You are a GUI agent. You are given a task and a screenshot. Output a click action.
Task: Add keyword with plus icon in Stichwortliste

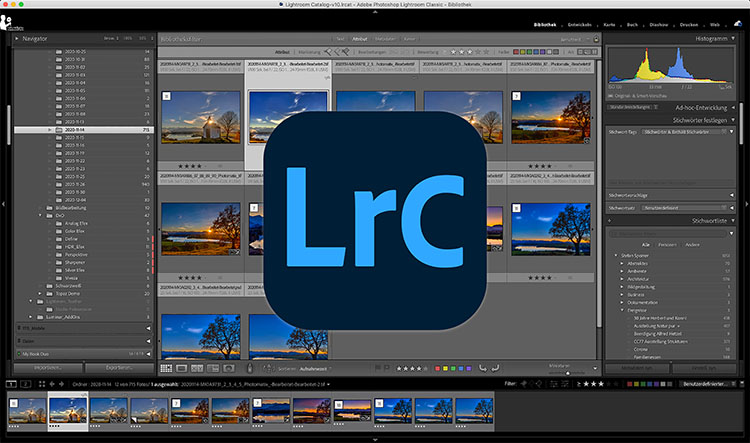(610, 221)
